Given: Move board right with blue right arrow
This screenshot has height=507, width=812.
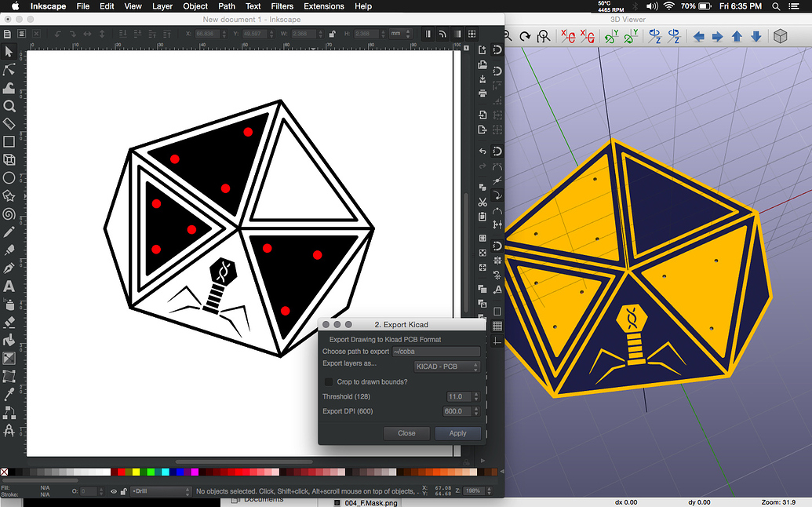Looking at the screenshot, I should click(x=718, y=36).
